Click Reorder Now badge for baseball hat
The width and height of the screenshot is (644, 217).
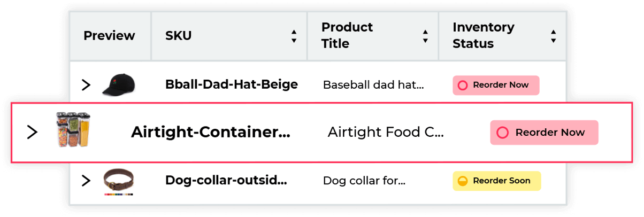point(496,85)
